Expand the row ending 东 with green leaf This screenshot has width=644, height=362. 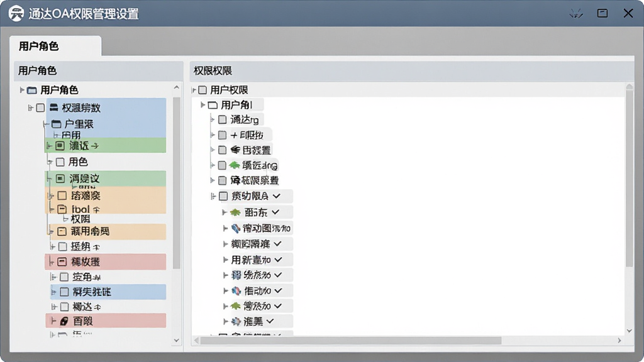coord(225,212)
